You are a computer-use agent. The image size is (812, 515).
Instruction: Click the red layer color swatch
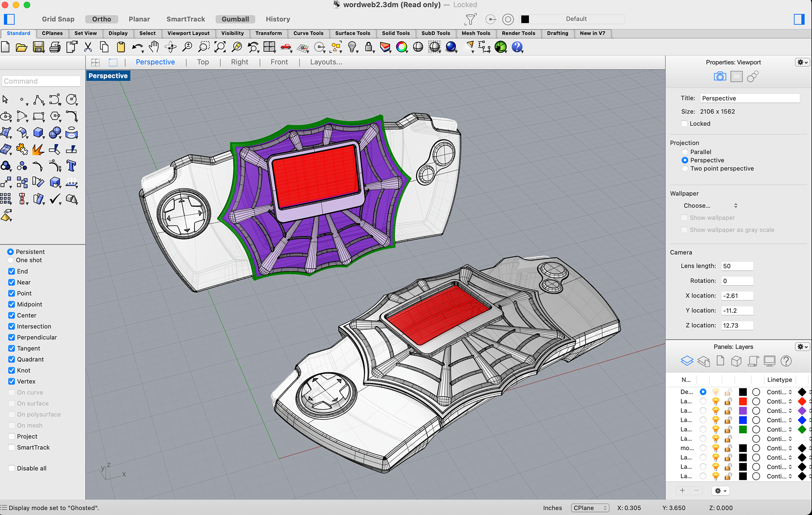pyautogui.click(x=743, y=401)
